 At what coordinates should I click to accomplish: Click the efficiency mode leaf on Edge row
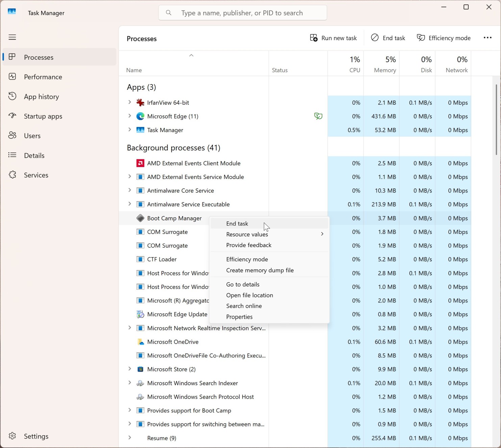(318, 116)
